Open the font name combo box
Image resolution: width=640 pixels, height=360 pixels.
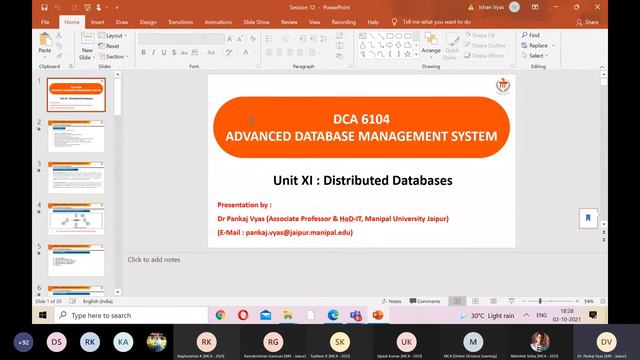coord(171,39)
